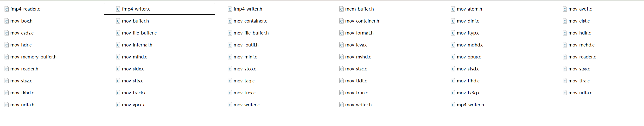This screenshot has height=126, width=644.
Task: Select the mov-reader.c entry
Action: click(x=582, y=57)
